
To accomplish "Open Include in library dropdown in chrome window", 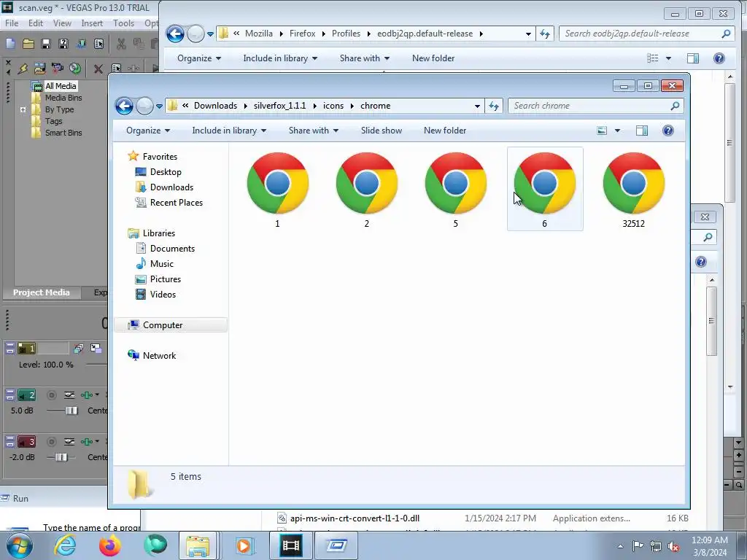I will click(x=229, y=131).
